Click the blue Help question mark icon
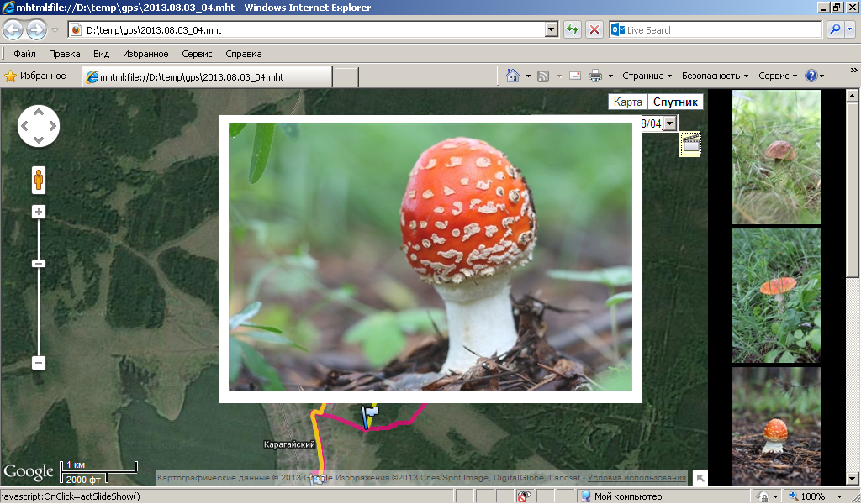The image size is (861, 504). coord(811,76)
